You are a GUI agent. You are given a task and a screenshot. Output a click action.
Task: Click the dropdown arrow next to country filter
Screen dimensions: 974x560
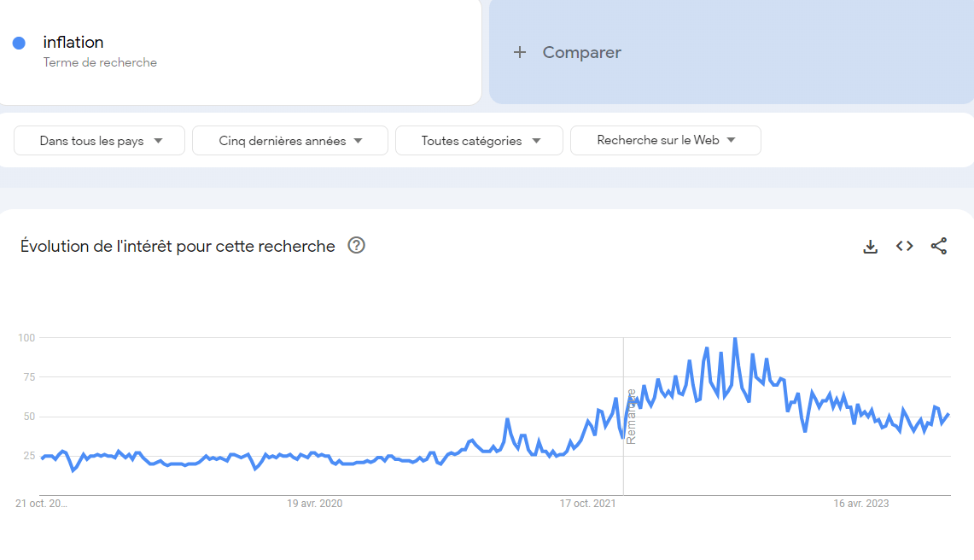(159, 141)
